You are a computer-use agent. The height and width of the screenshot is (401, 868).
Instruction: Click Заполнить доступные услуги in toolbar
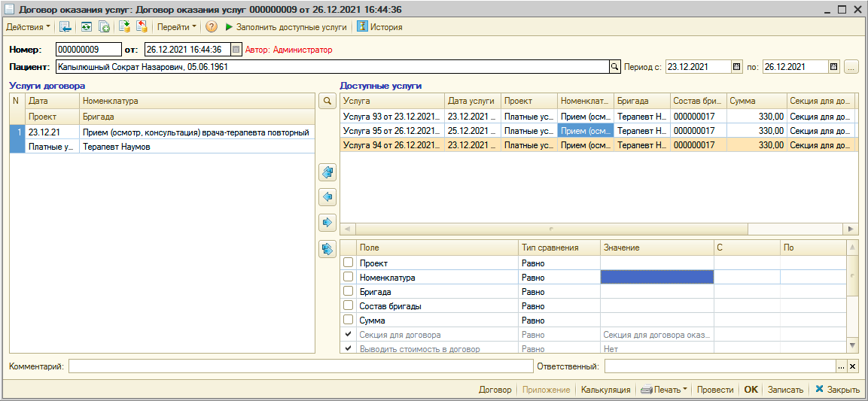286,26
